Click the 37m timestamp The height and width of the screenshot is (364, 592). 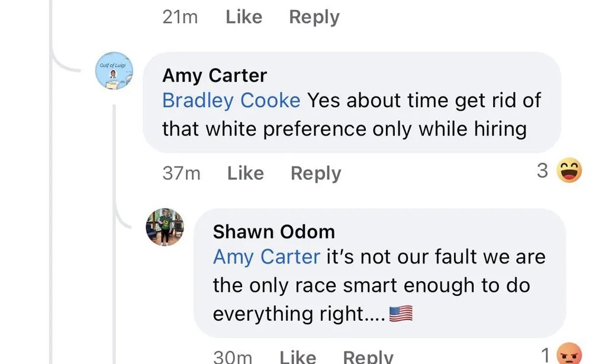coord(181,173)
